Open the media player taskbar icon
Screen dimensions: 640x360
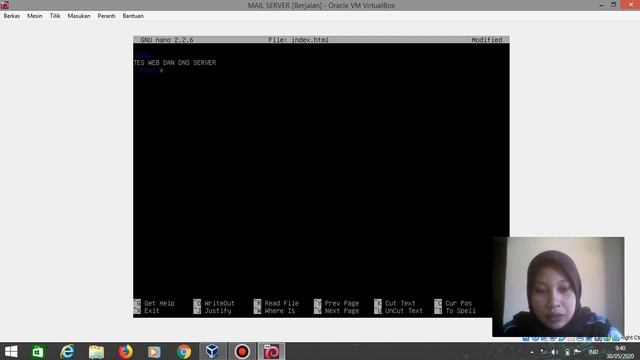coord(154,351)
